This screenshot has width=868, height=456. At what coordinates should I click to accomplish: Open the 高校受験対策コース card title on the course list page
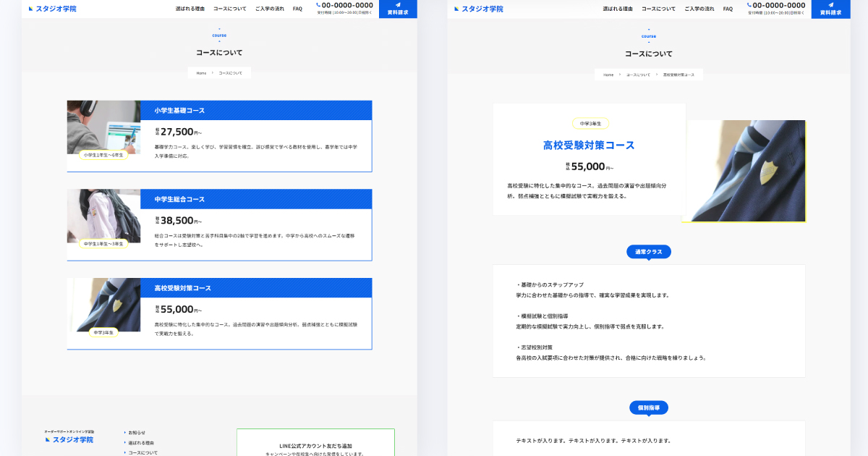183,288
